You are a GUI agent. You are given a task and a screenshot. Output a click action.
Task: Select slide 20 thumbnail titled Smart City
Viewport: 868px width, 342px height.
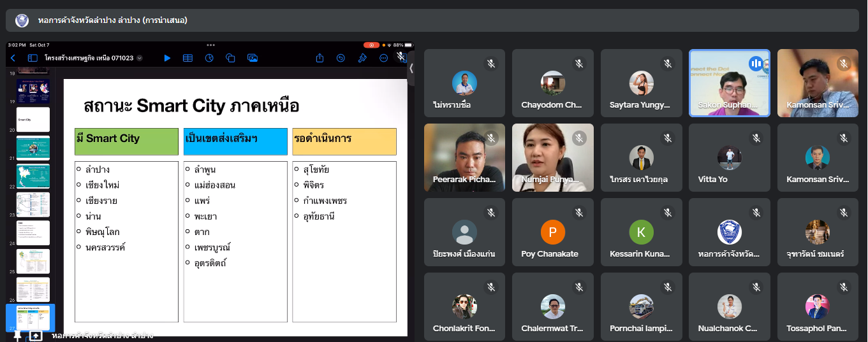(x=33, y=119)
